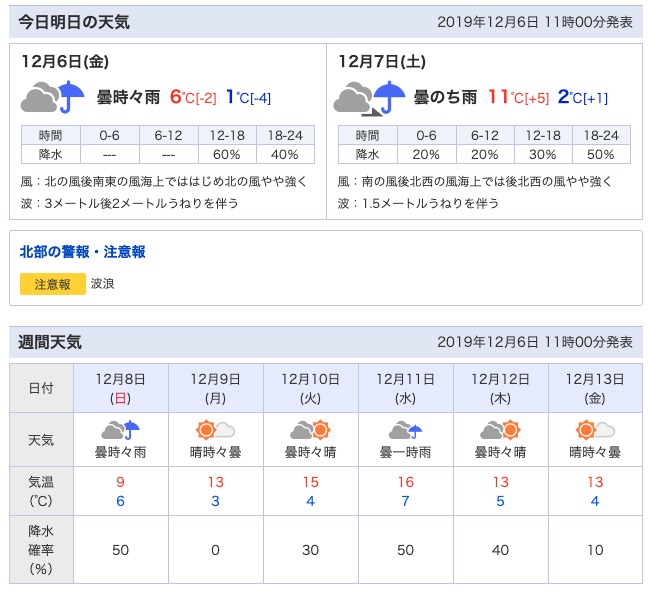The height and width of the screenshot is (590, 649).
Task: Click tomorrow's 50% precipitation cell
Action: pos(601,154)
